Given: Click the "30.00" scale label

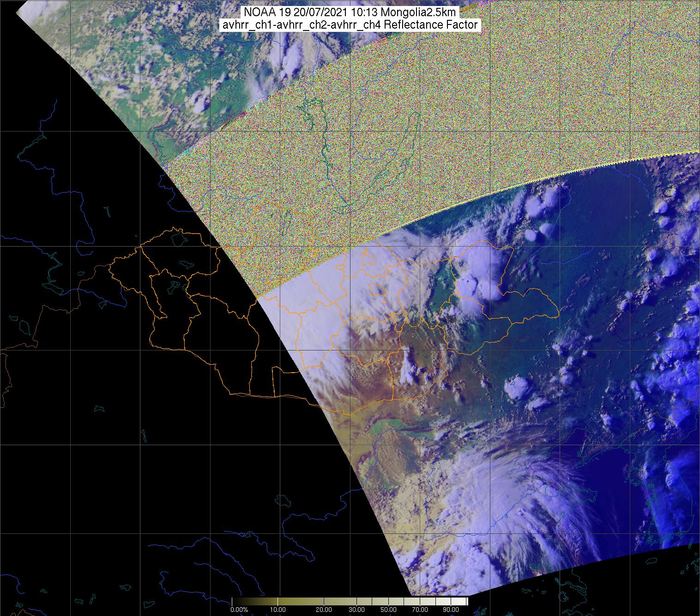Looking at the screenshot, I should point(357,610).
